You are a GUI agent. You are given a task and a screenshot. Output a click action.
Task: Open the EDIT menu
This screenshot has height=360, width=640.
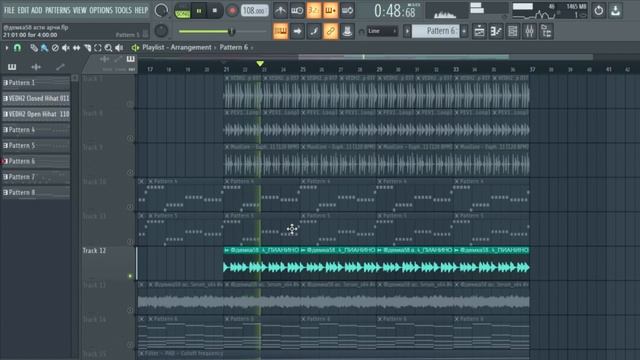pyautogui.click(x=23, y=10)
